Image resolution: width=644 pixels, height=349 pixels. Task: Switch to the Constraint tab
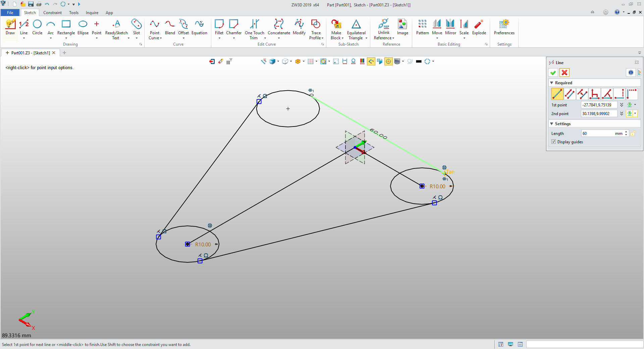(x=52, y=13)
